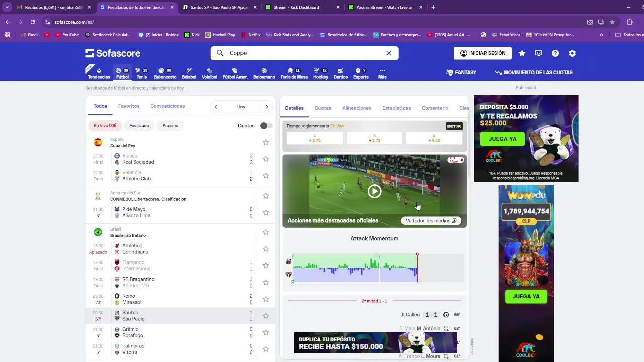The width and height of the screenshot is (644, 362).
Task: Bookmark this page with the star
Action: 612,22
